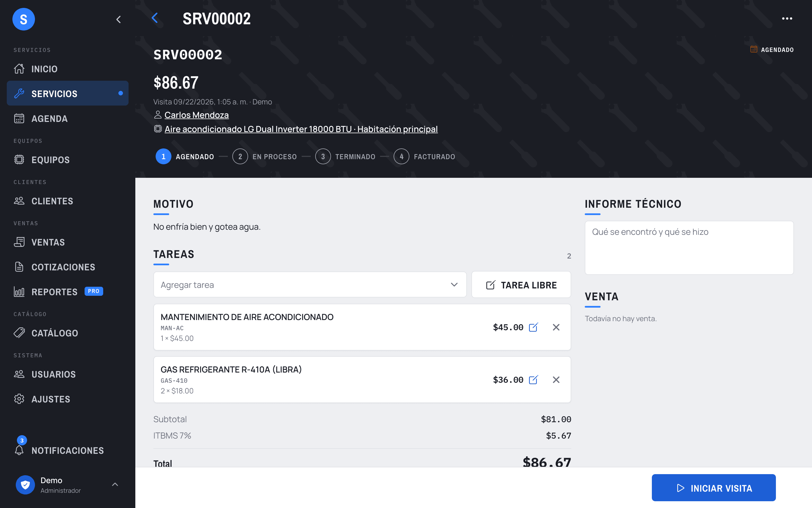
Task: Open Usuarios under Sistema
Action: pyautogui.click(x=67, y=374)
